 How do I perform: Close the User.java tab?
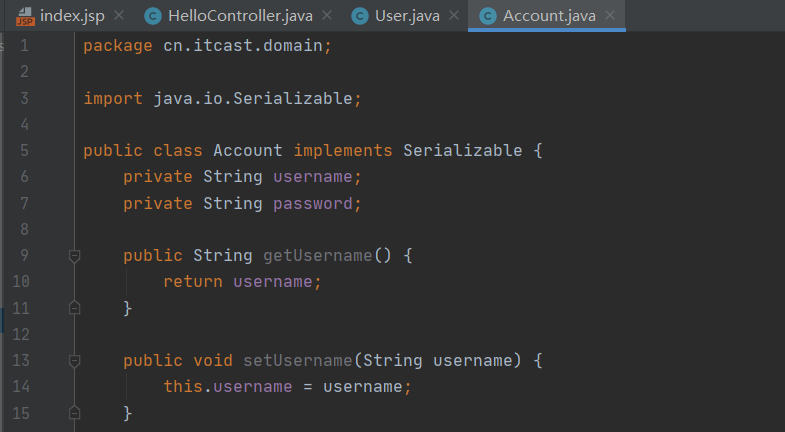coord(454,16)
